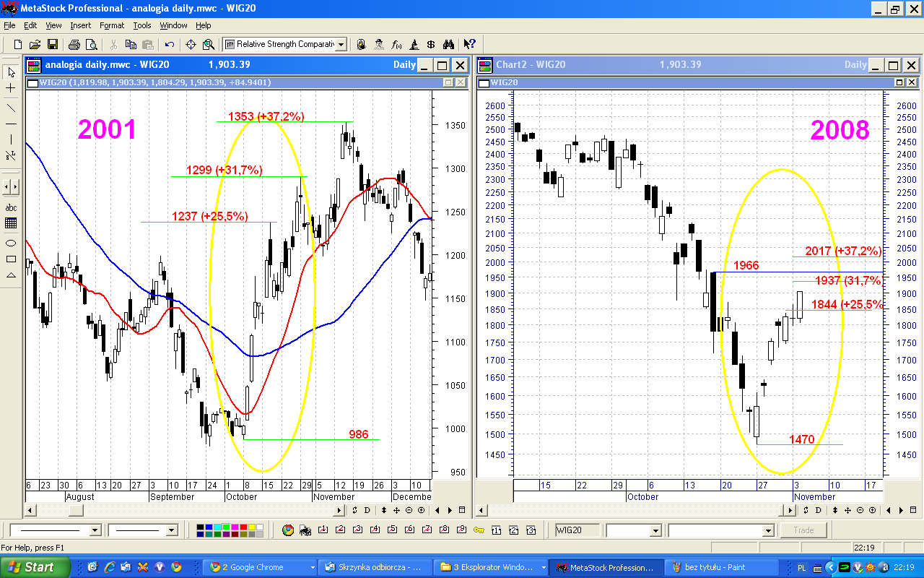Open the Help menu
924x578 pixels.
point(203,25)
